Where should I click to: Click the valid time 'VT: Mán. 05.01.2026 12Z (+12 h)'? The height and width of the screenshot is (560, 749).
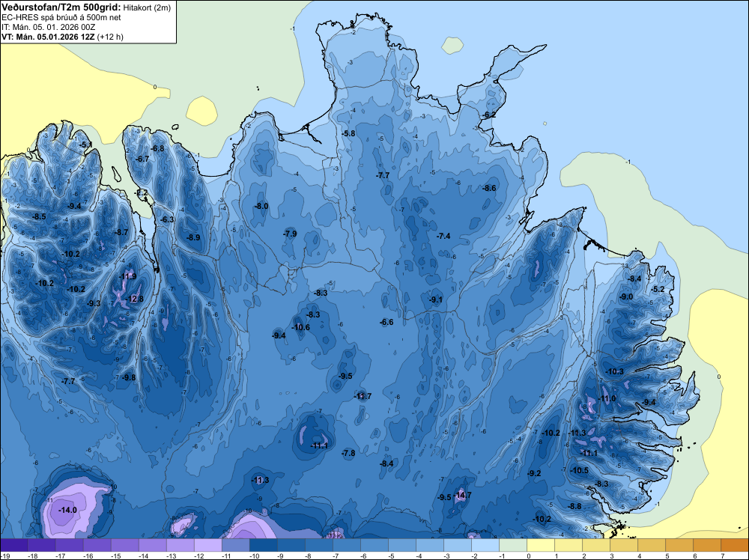tap(63, 37)
